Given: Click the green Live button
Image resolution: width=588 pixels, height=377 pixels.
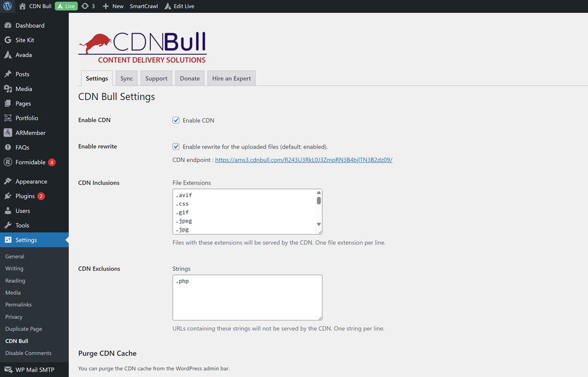Looking at the screenshot, I should click(x=66, y=6).
